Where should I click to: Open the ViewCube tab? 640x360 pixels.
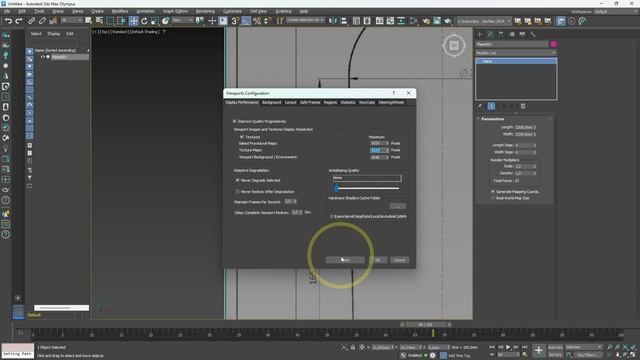pyautogui.click(x=367, y=102)
